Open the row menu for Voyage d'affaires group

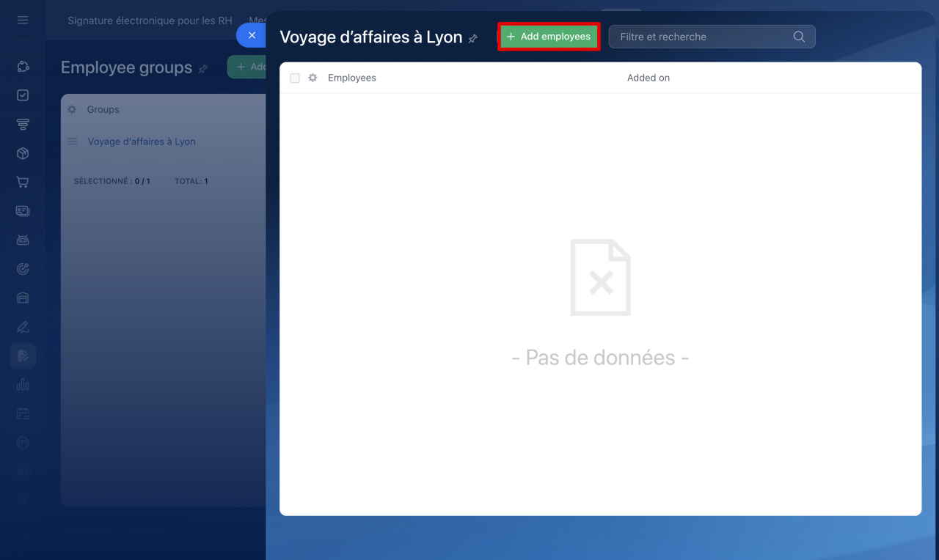[73, 141]
